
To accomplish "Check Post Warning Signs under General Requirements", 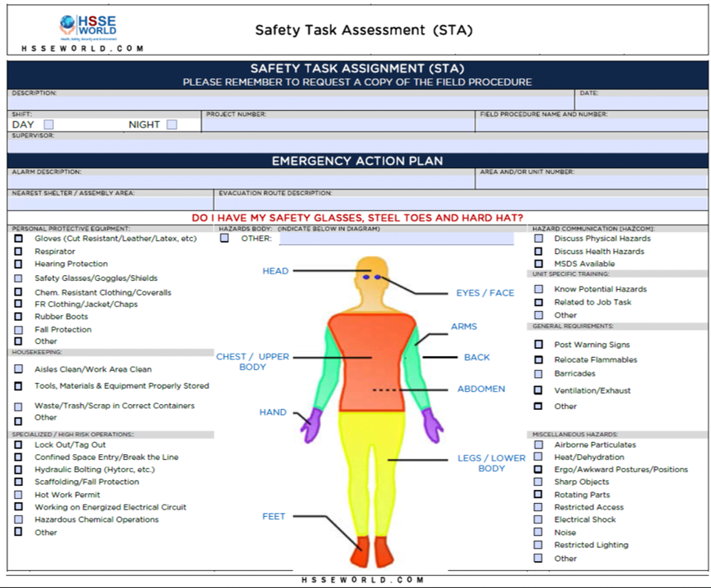I will [x=539, y=344].
